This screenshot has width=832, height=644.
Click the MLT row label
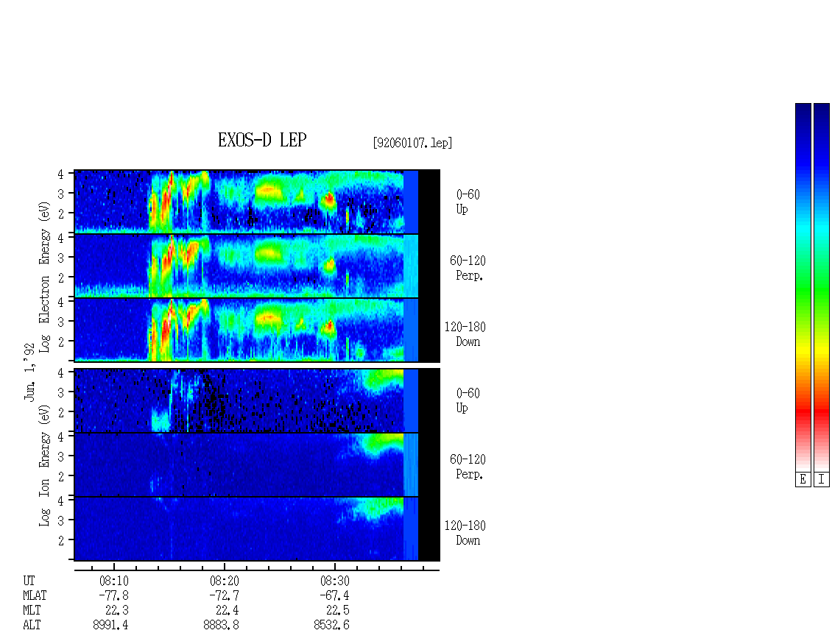[32, 611]
